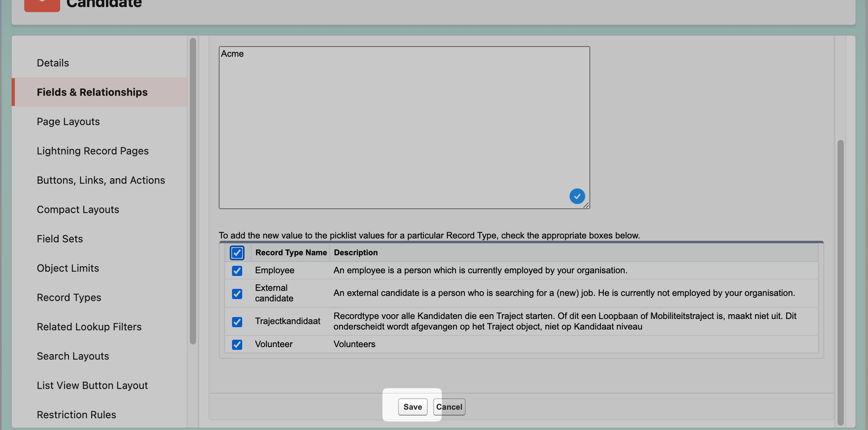Screen dimensions: 868x430
Task: Click the 'External candidate' record type name
Action: click(274, 293)
